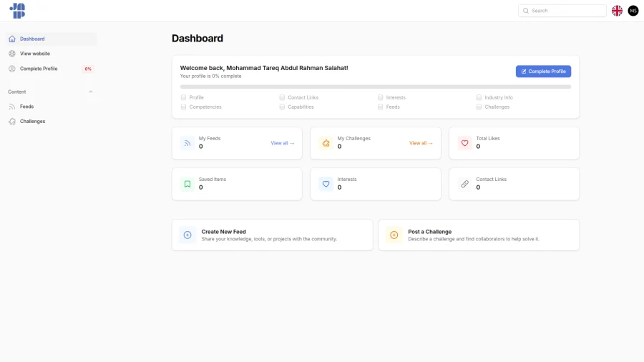Click the Competencies checklist item icon
The height and width of the screenshot is (362, 644).
184,107
